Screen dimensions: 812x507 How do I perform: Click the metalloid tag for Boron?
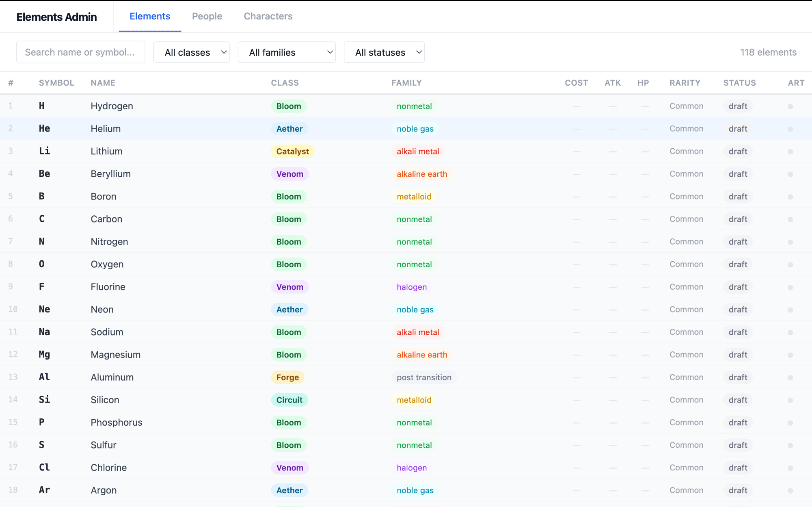[414, 197]
